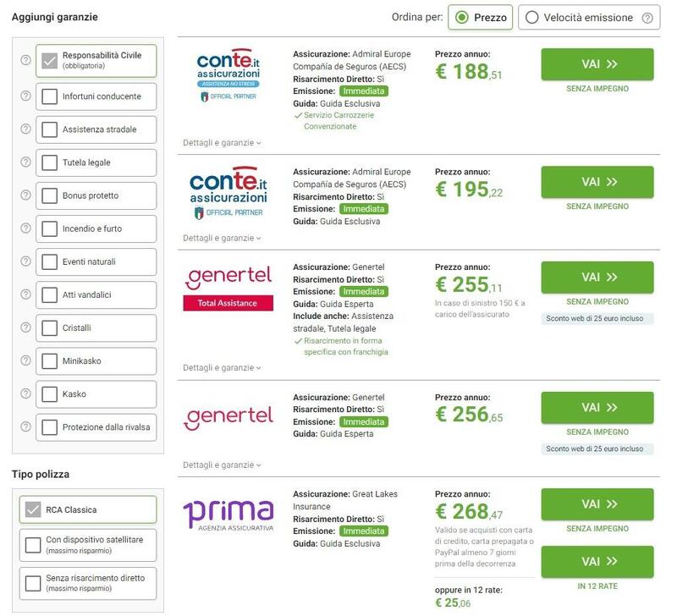The width and height of the screenshot is (677, 616).
Task: Click the Genertel Total Assistance logo
Action: [228, 288]
